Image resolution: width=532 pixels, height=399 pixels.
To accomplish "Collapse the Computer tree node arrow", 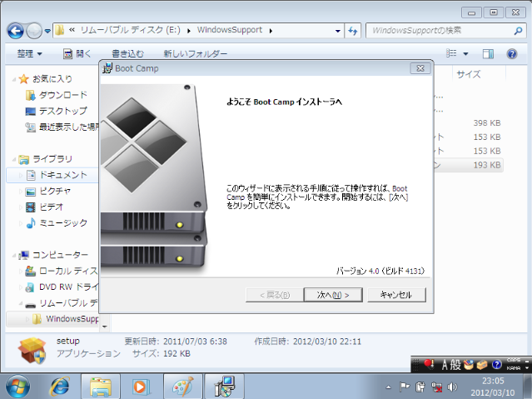I will coord(14,255).
